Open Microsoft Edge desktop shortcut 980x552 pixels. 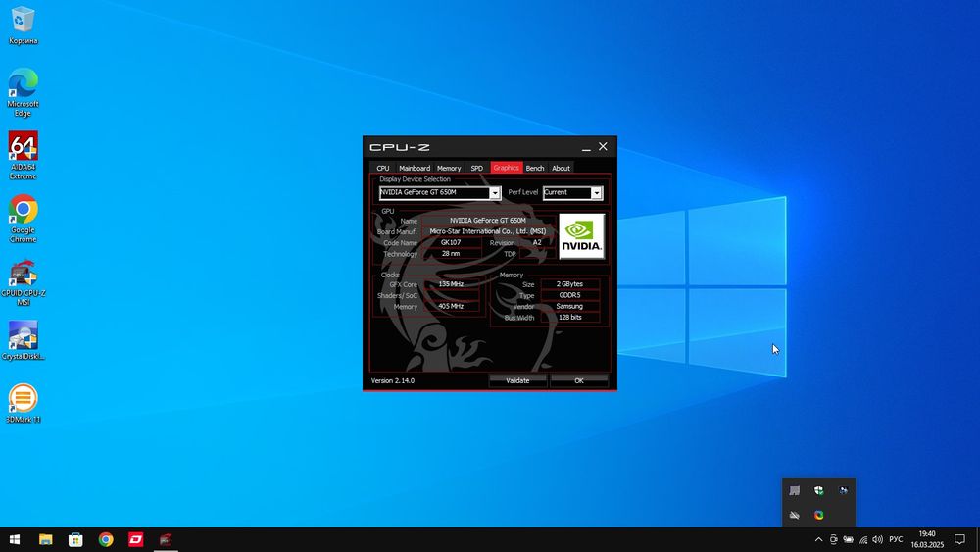coord(24,92)
